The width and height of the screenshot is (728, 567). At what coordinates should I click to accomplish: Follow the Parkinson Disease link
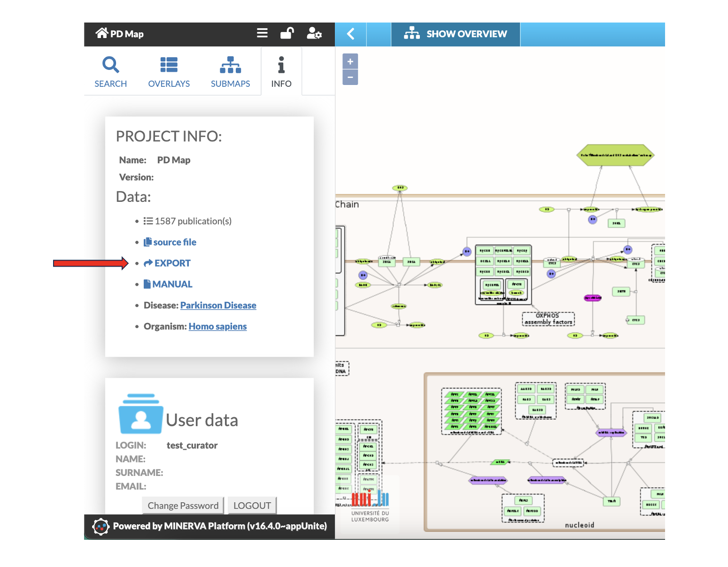click(218, 306)
